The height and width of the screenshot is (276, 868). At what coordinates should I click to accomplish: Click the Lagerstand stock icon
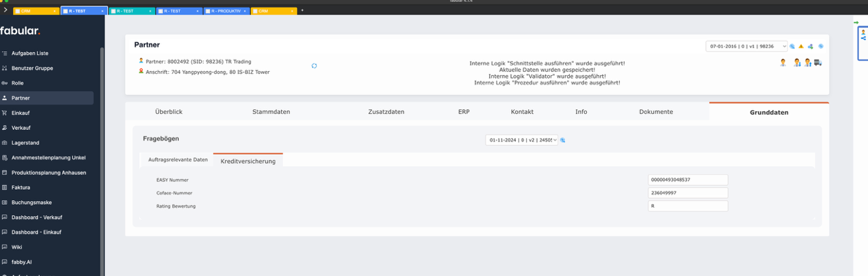tap(5, 143)
